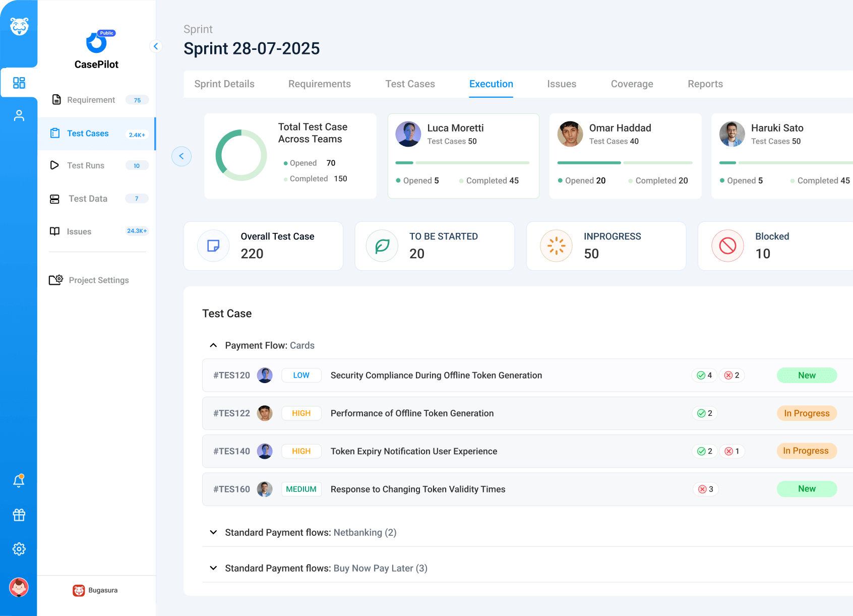This screenshot has height=616, width=853.
Task: Click the user profile icon in left rail
Action: coord(19,116)
